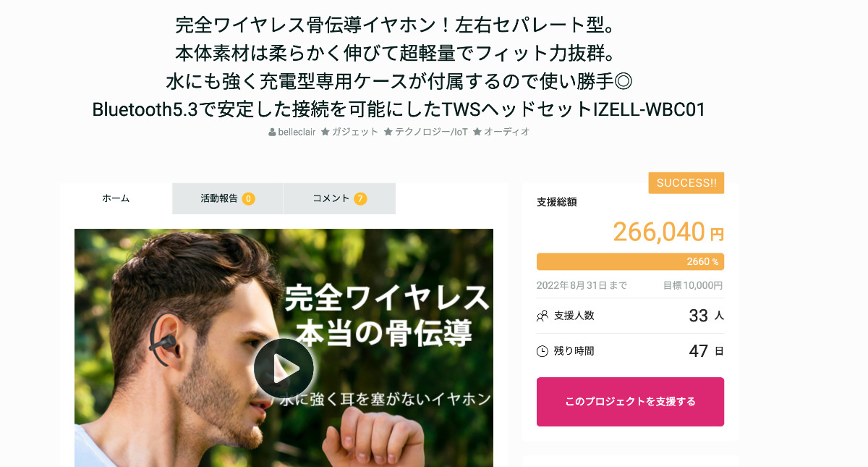Open the ガジェット category link

[x=354, y=132]
